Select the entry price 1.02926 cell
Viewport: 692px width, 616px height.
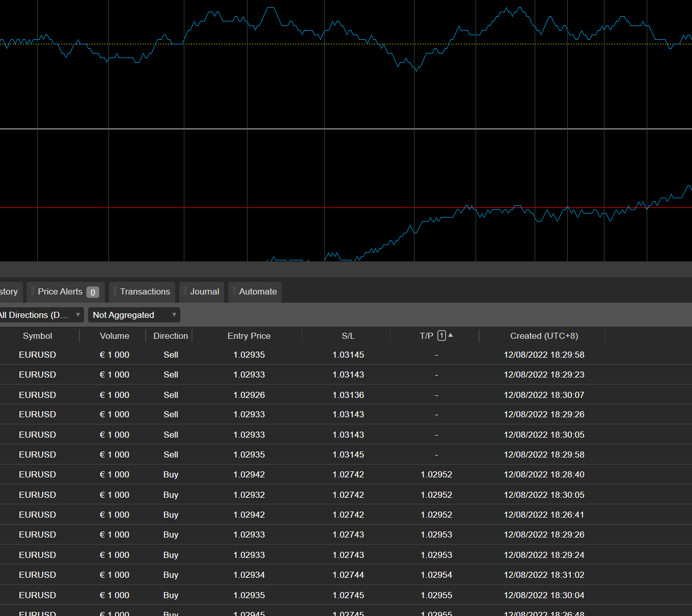pyautogui.click(x=249, y=395)
